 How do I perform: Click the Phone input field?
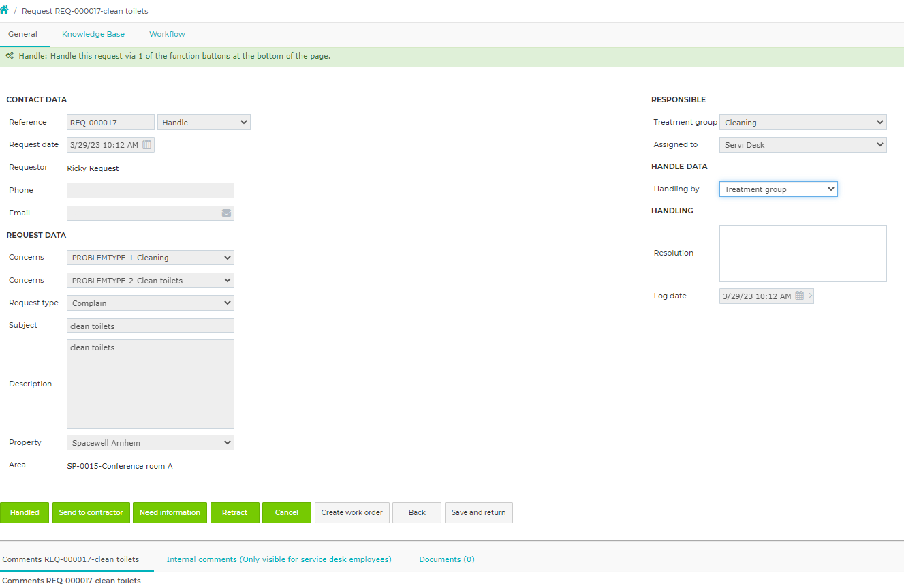pos(151,190)
